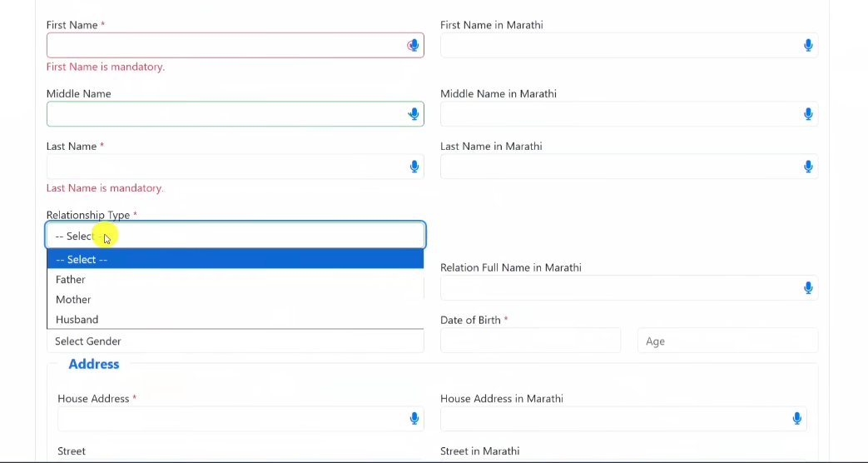
Task: Activate voice input for Middle Name in Marathi
Action: point(807,114)
